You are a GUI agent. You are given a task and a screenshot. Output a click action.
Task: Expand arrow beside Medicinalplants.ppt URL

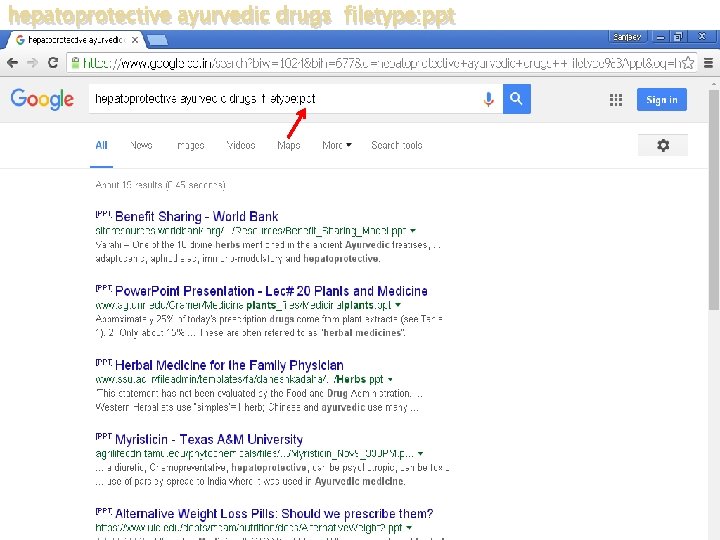click(398, 305)
